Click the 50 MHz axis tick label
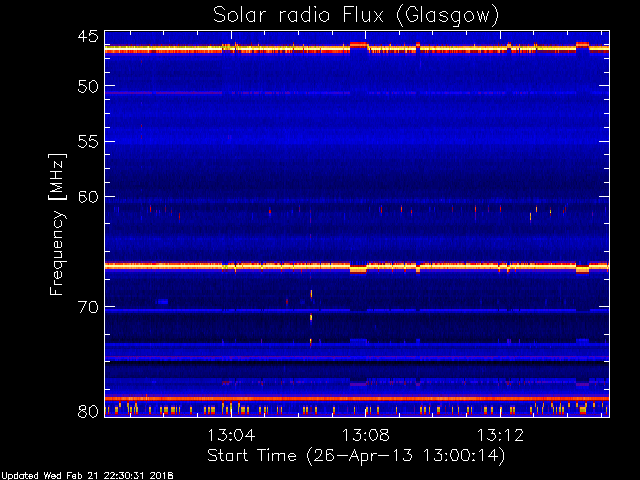This screenshot has width=640, height=480. tap(88, 87)
